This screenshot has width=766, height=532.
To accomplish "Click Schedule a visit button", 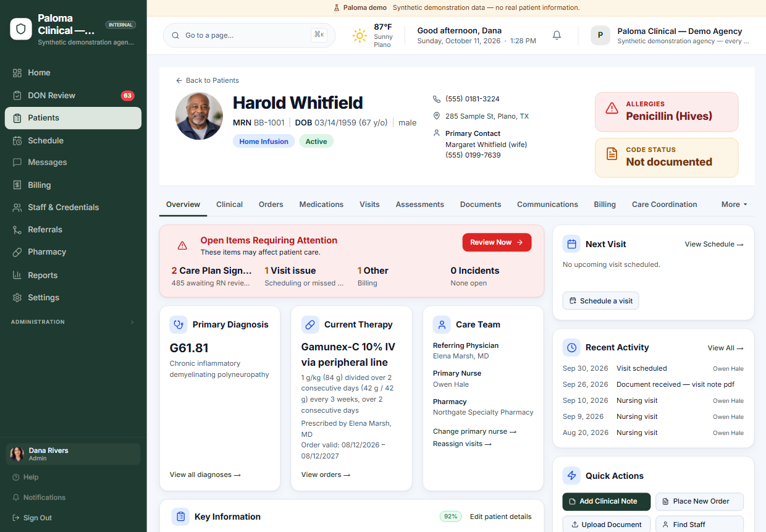I will click(x=601, y=301).
